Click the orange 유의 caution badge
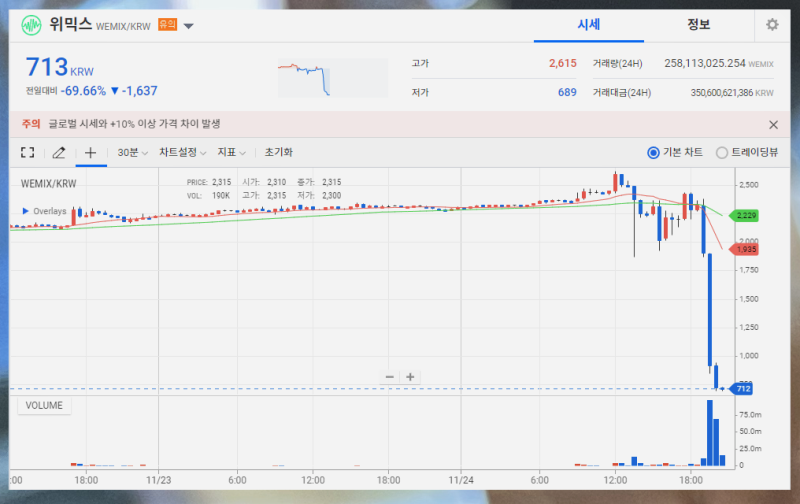The height and width of the screenshot is (504, 800). tap(167, 24)
